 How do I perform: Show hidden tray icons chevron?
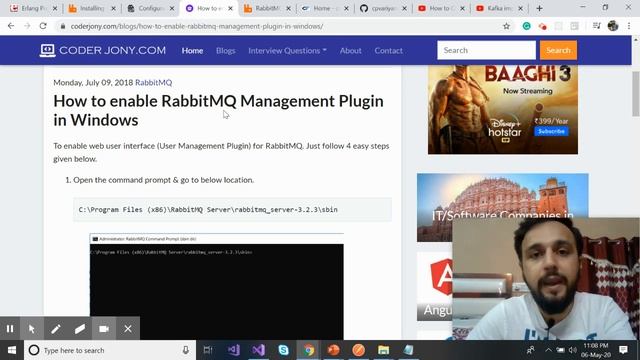(x=548, y=350)
